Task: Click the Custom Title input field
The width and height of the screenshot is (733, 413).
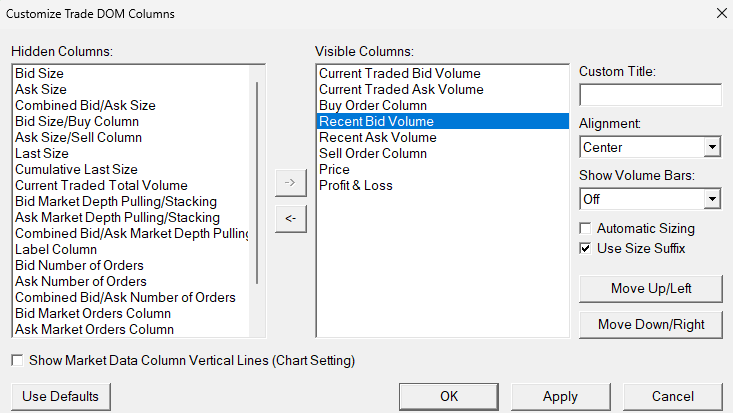Action: click(x=650, y=95)
